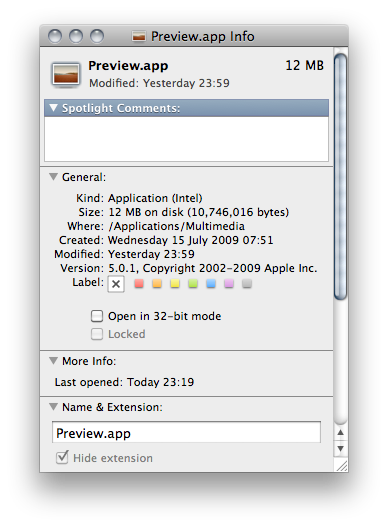Zoom the Info window
The height and width of the screenshot is (527, 388).
pos(97,36)
